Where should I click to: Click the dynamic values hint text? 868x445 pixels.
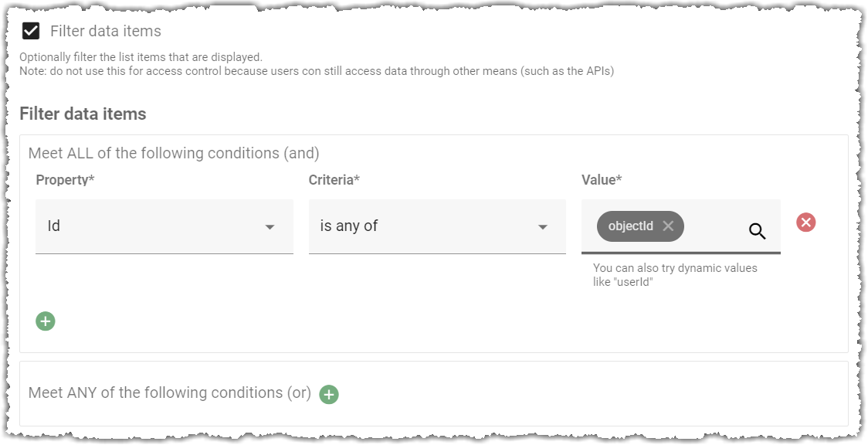tap(675, 274)
